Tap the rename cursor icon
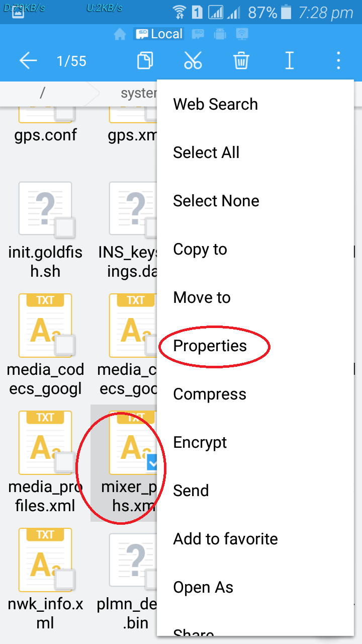 click(x=289, y=61)
